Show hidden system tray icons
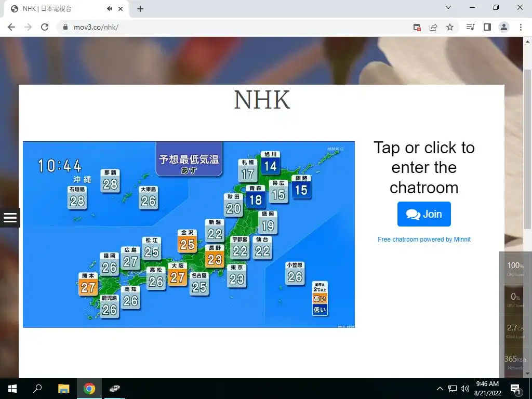 coord(440,389)
